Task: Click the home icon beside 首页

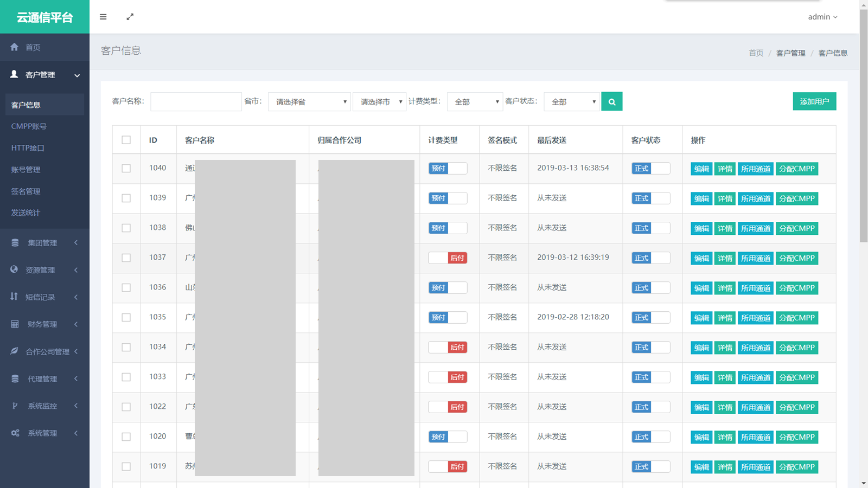Action: tap(15, 47)
